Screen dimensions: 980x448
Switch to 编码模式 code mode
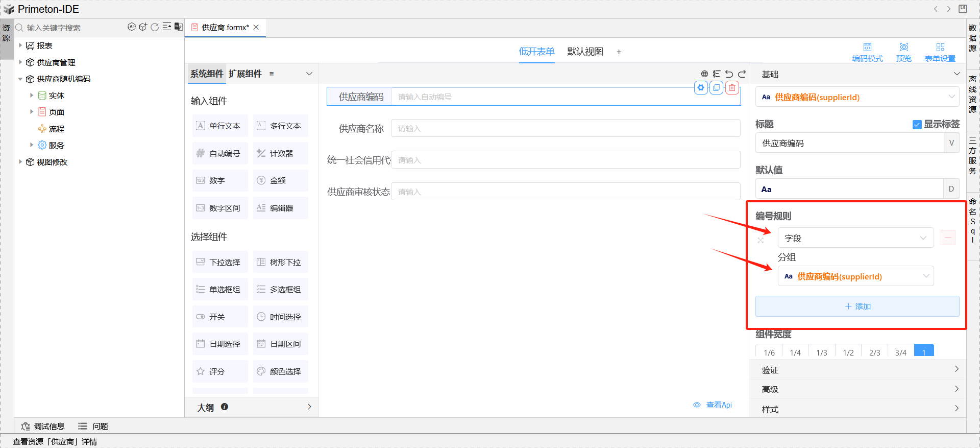coord(867,52)
